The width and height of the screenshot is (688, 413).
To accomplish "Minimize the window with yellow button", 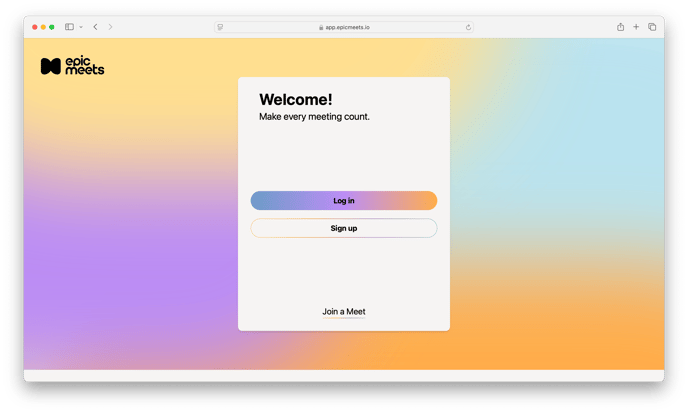I will pos(43,27).
